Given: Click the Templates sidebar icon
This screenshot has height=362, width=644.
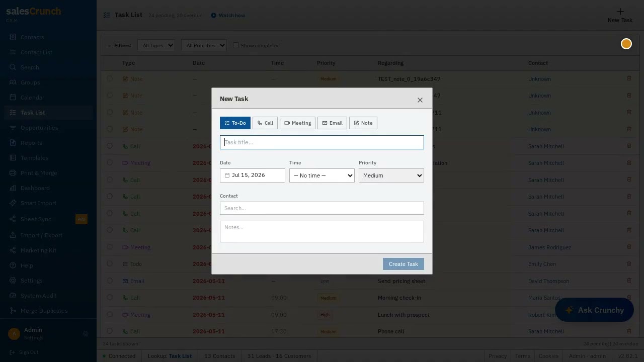Looking at the screenshot, I should 13,158.
